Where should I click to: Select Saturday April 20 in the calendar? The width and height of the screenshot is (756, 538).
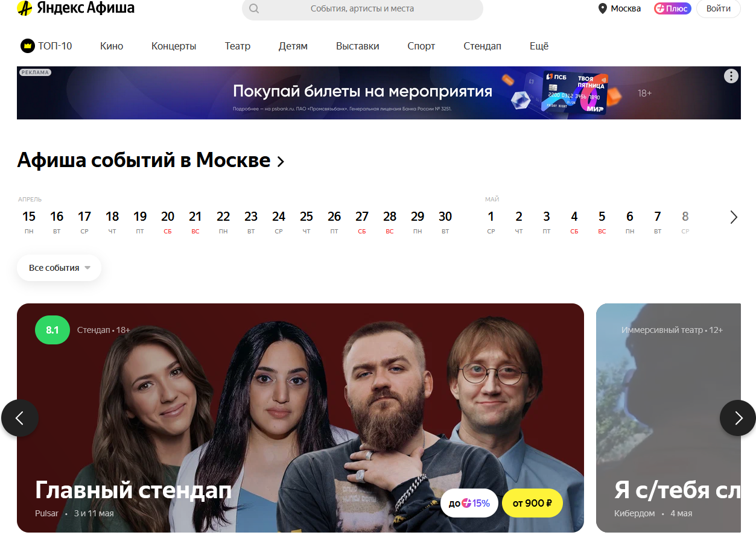click(168, 222)
